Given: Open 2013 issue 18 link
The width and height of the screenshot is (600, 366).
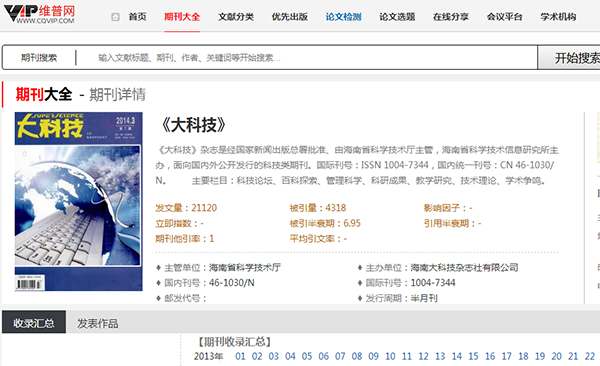Looking at the screenshot, I should tap(523, 356).
